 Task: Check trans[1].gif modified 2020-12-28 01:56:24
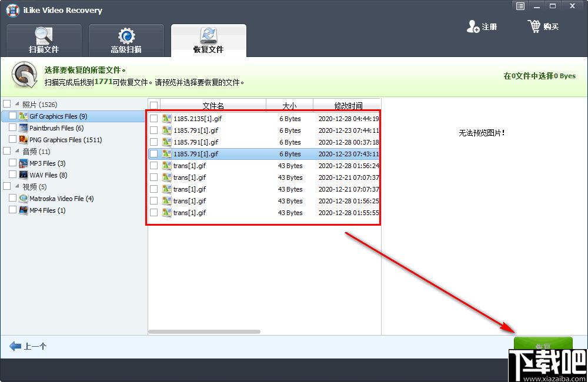click(153, 165)
